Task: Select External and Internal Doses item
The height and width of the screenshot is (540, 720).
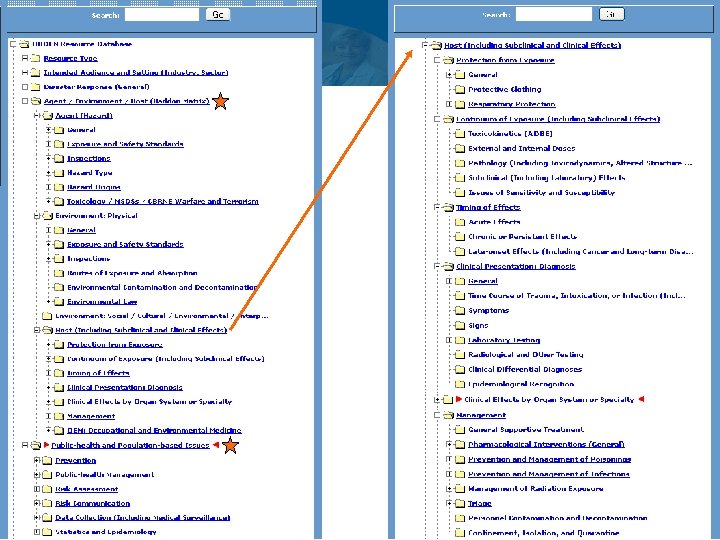Action: coord(522,148)
